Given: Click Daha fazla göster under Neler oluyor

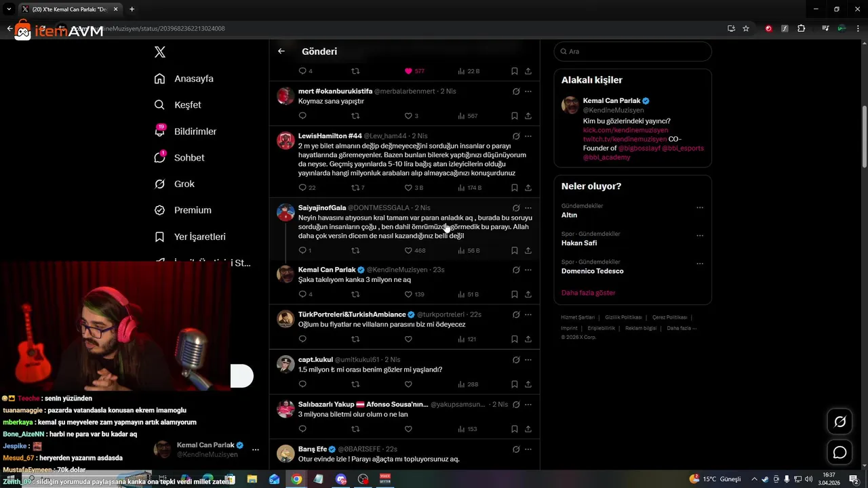Looking at the screenshot, I should [588, 293].
